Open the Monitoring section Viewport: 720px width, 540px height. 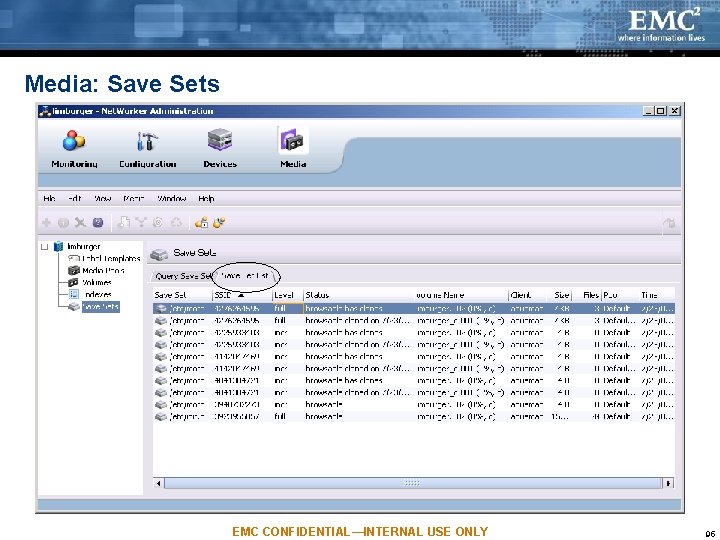[74, 149]
